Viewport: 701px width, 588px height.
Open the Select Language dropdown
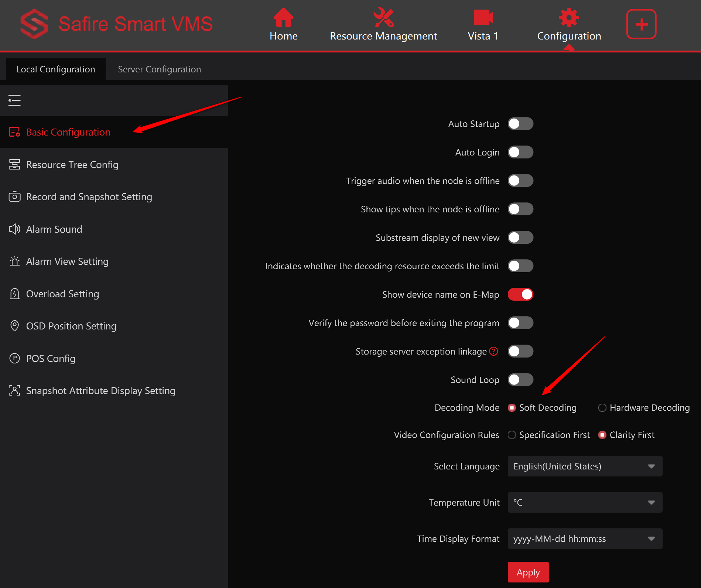tap(585, 466)
